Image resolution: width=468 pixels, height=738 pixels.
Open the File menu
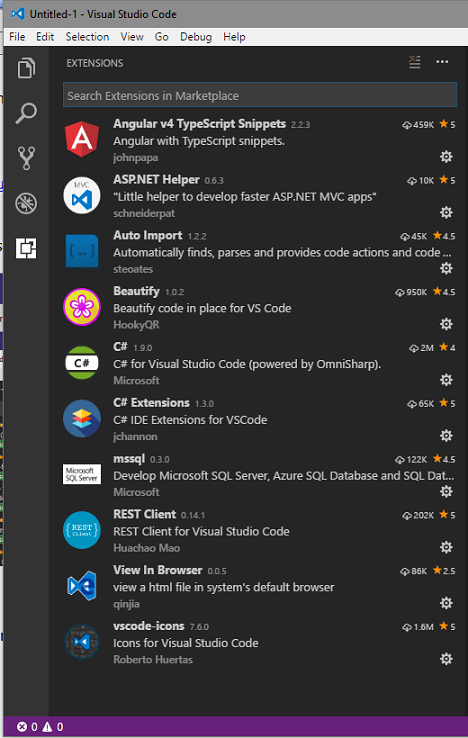coord(17,37)
